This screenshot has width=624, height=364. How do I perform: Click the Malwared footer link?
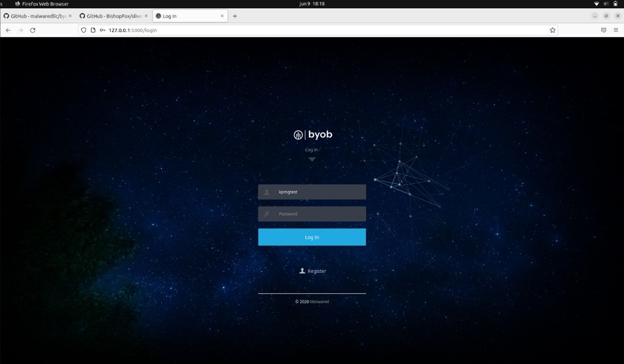(x=320, y=302)
